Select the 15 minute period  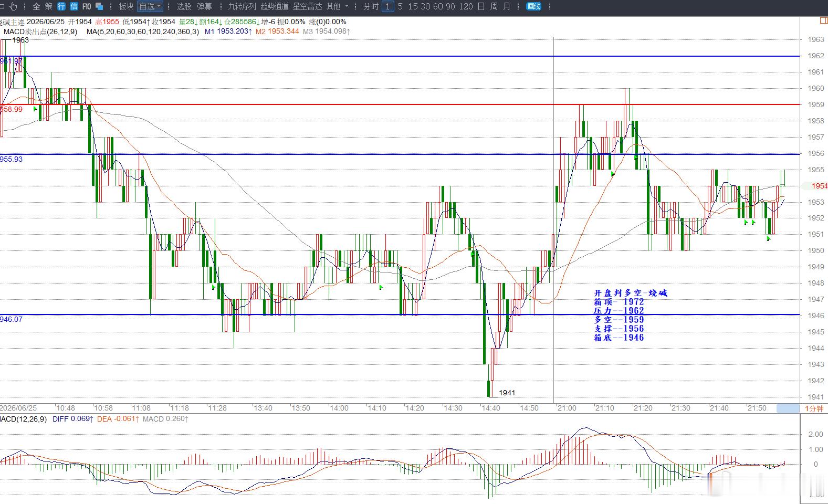tap(413, 6)
